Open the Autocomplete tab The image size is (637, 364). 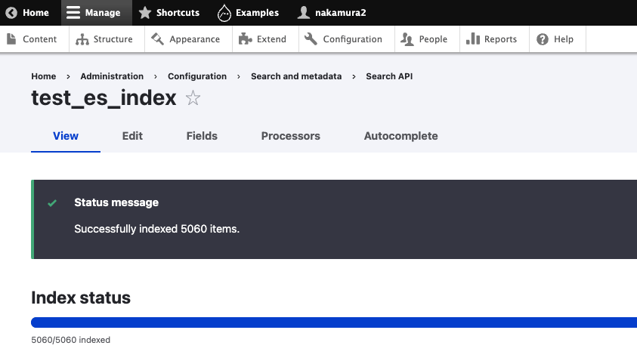coord(400,136)
